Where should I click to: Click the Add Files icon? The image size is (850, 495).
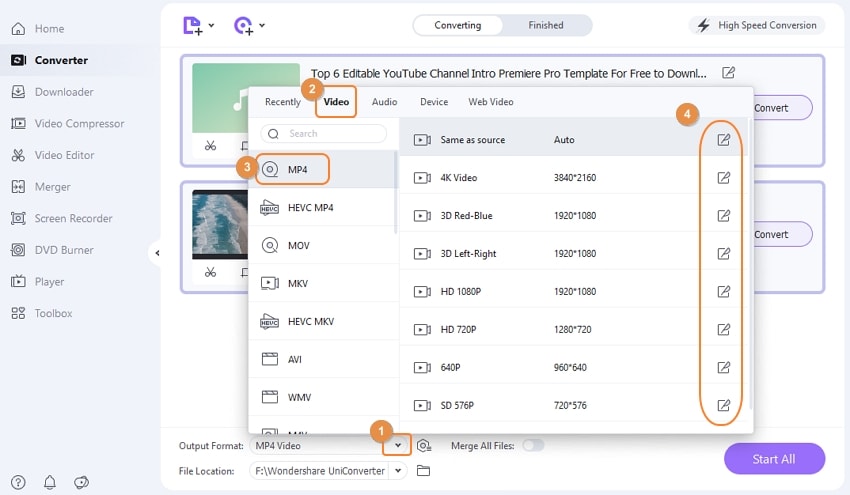(192, 25)
